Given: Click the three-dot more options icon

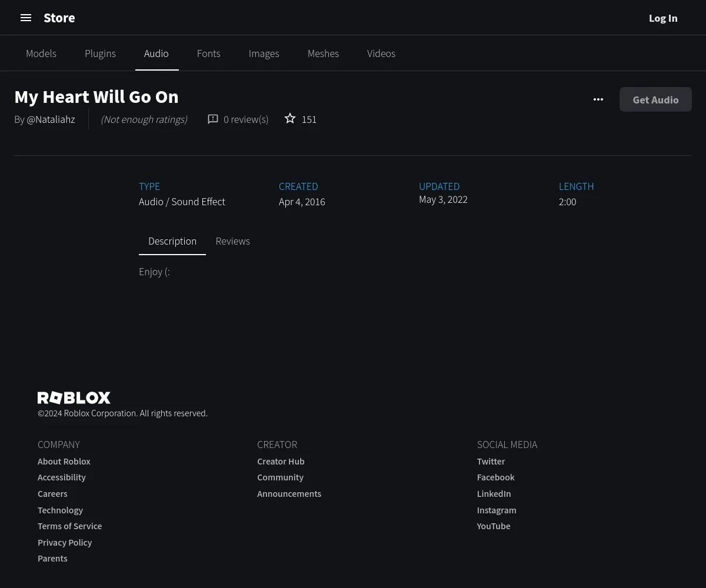Looking at the screenshot, I should [598, 99].
